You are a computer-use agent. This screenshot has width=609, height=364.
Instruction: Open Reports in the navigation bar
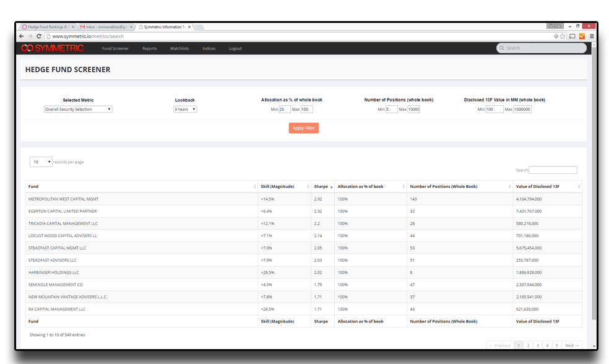[150, 48]
